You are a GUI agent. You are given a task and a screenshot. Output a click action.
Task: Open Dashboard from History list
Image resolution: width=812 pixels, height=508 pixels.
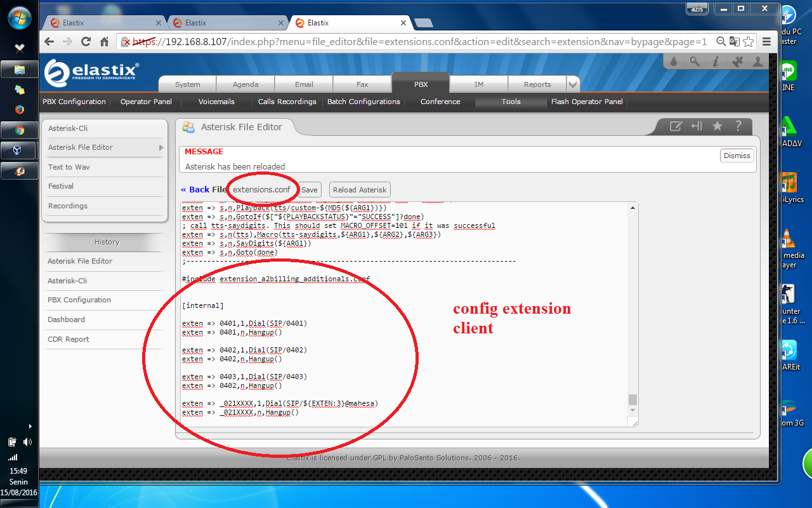coord(66,319)
